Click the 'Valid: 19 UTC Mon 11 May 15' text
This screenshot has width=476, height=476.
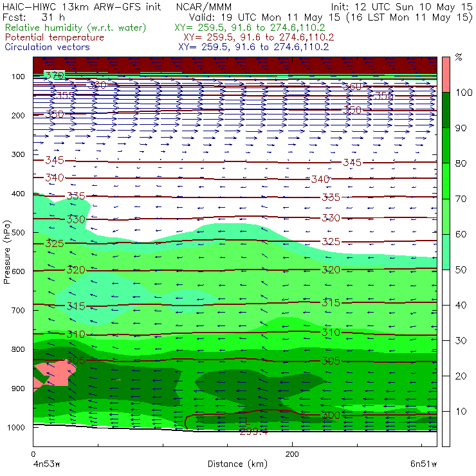coord(264,17)
